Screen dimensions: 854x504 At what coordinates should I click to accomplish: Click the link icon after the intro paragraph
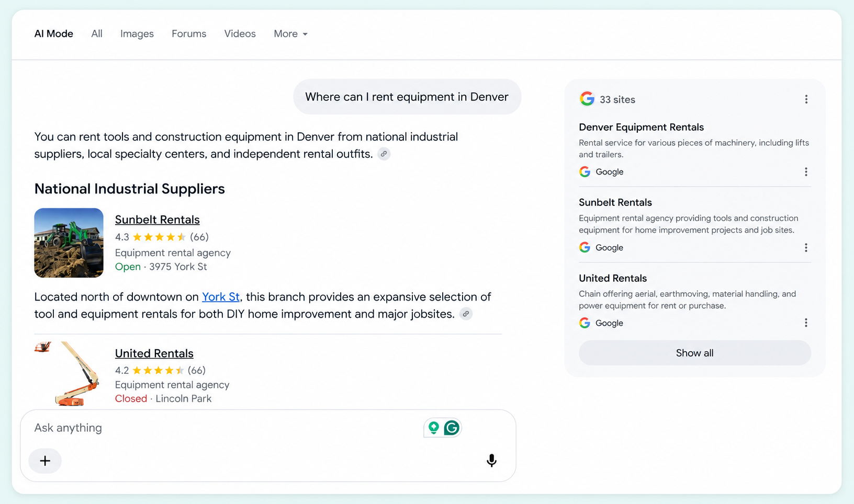[384, 154]
